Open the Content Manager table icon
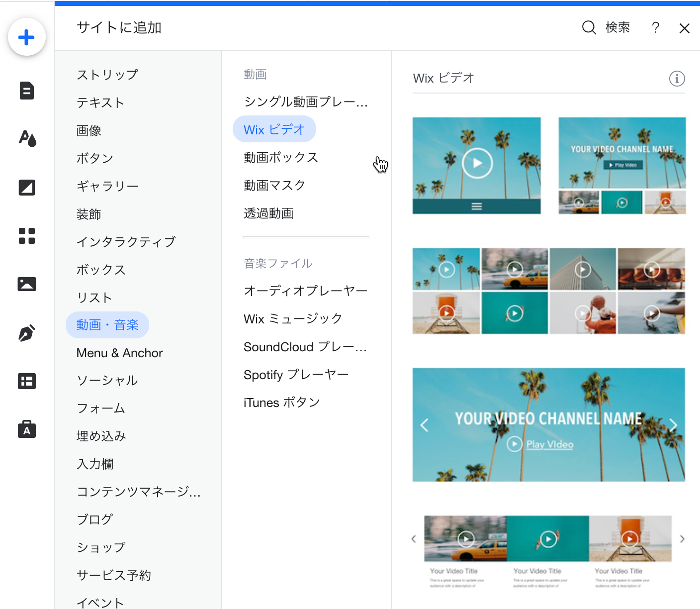The width and height of the screenshot is (700, 609). coord(27,381)
